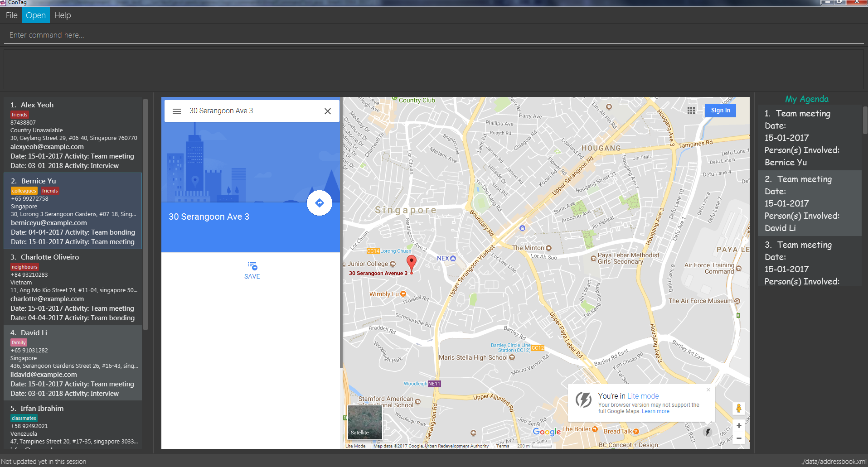Select third Team meeting agenda item
This screenshot has height=467, width=868.
pyautogui.click(x=810, y=261)
